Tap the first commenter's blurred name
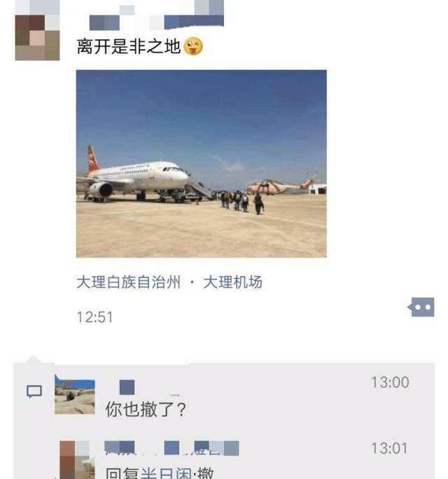Image resolution: width=448 pixels, height=479 pixels. (127, 387)
